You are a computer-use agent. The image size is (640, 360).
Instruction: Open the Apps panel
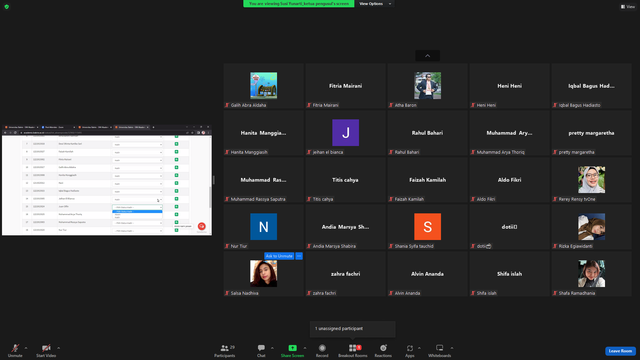(x=410, y=350)
